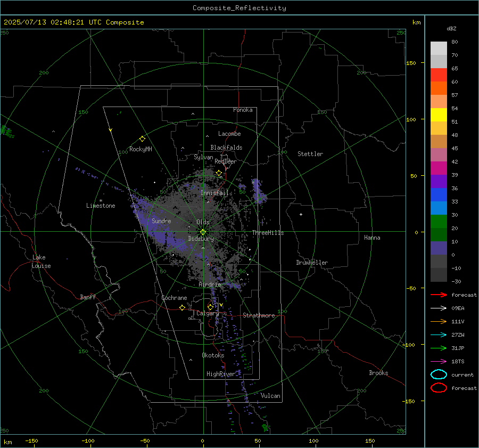Click the Lake Louise label
479x448 pixels.
(x=41, y=262)
